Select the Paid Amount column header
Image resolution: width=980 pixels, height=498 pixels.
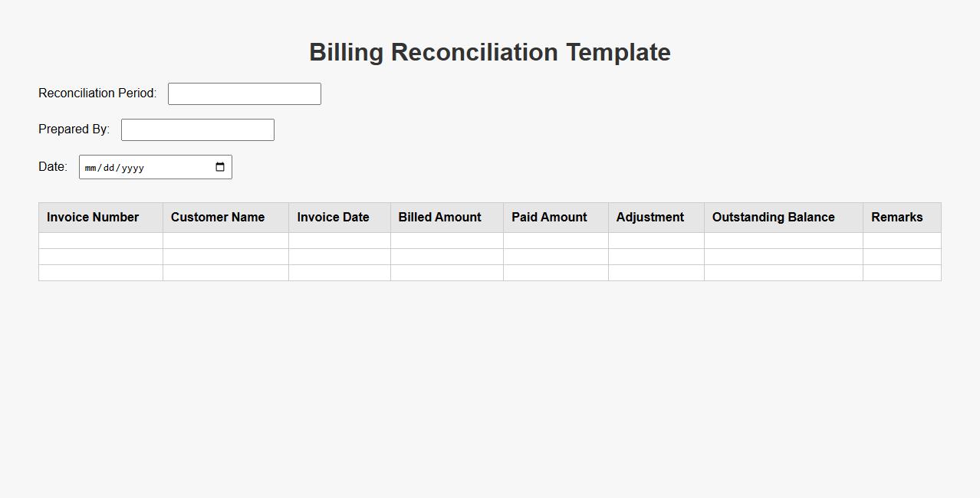549,218
